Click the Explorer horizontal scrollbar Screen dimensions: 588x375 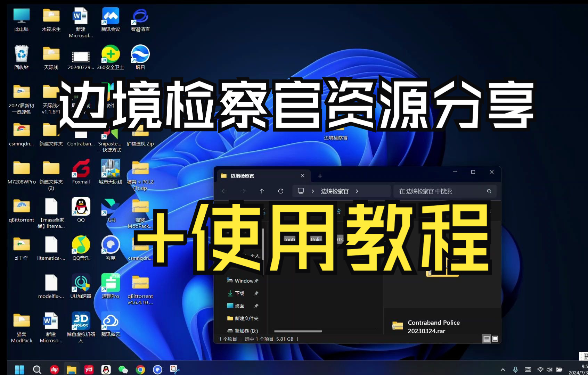[298, 331]
